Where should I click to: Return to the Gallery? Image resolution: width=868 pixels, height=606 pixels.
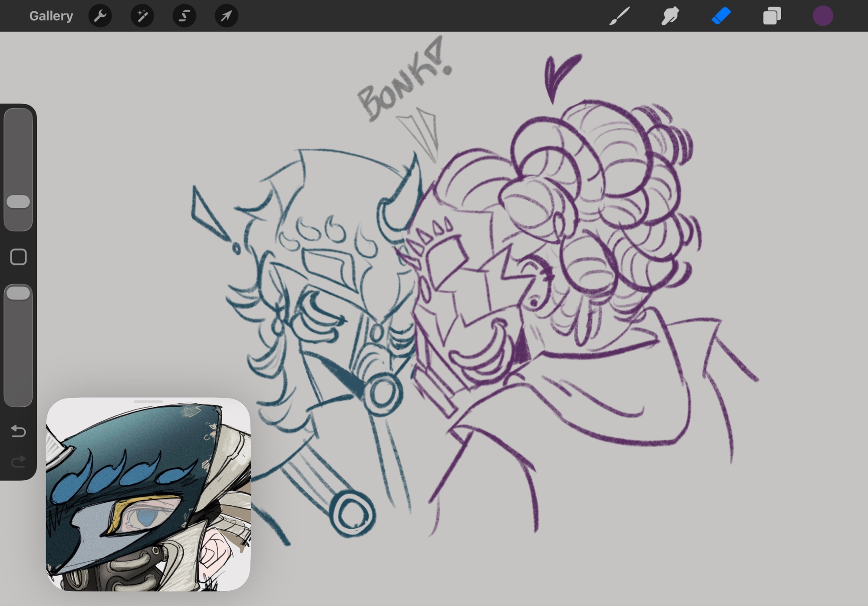pos(51,16)
